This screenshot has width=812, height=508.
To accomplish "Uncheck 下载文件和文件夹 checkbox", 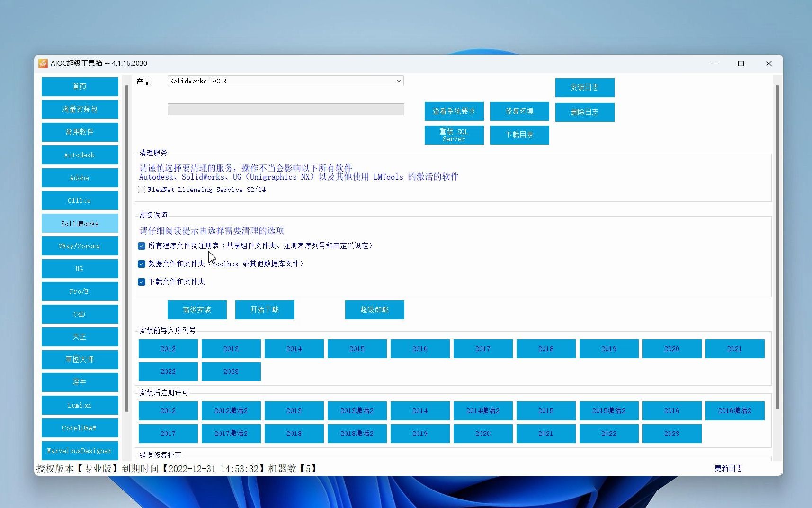I will coord(142,282).
